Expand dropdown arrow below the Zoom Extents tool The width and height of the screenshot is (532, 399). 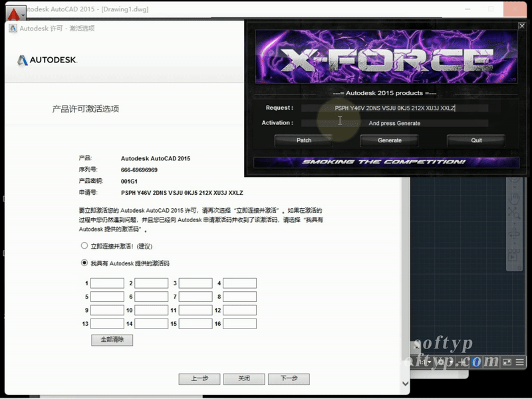point(514,223)
